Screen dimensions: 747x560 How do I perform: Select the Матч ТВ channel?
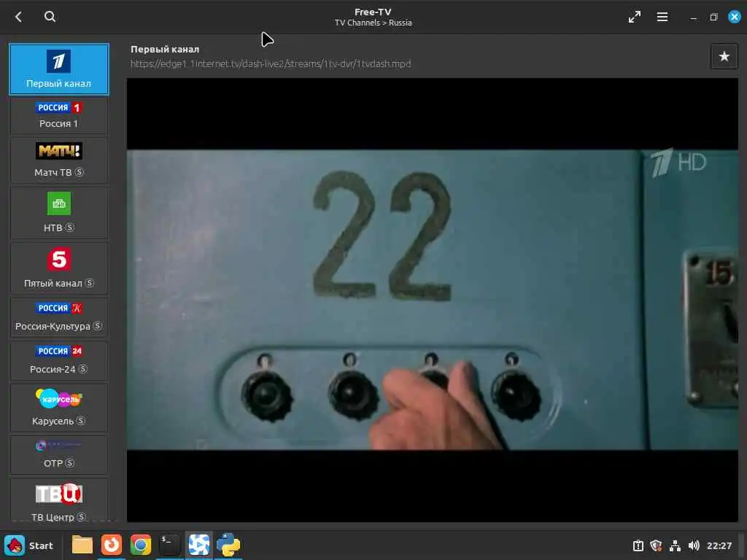pos(58,160)
